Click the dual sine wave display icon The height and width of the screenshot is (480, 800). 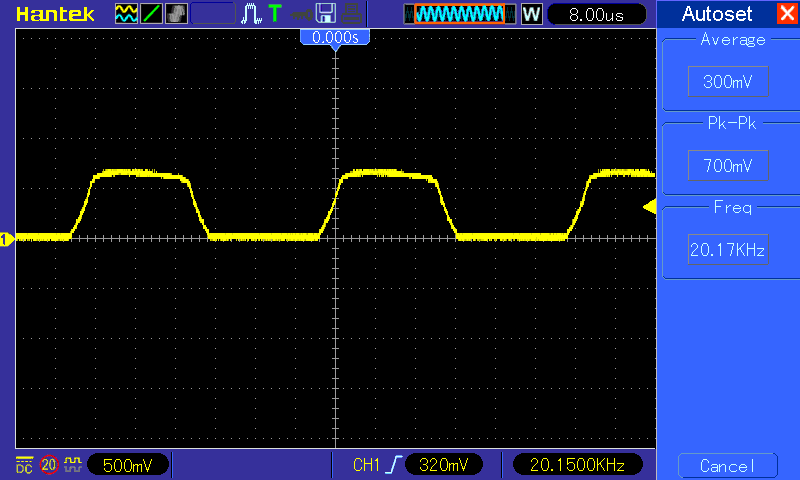pyautogui.click(x=126, y=14)
